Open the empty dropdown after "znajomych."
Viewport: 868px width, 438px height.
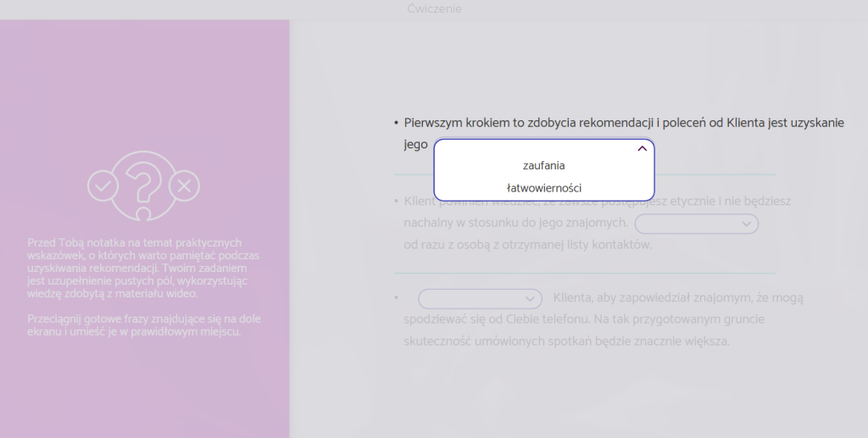(x=687, y=224)
